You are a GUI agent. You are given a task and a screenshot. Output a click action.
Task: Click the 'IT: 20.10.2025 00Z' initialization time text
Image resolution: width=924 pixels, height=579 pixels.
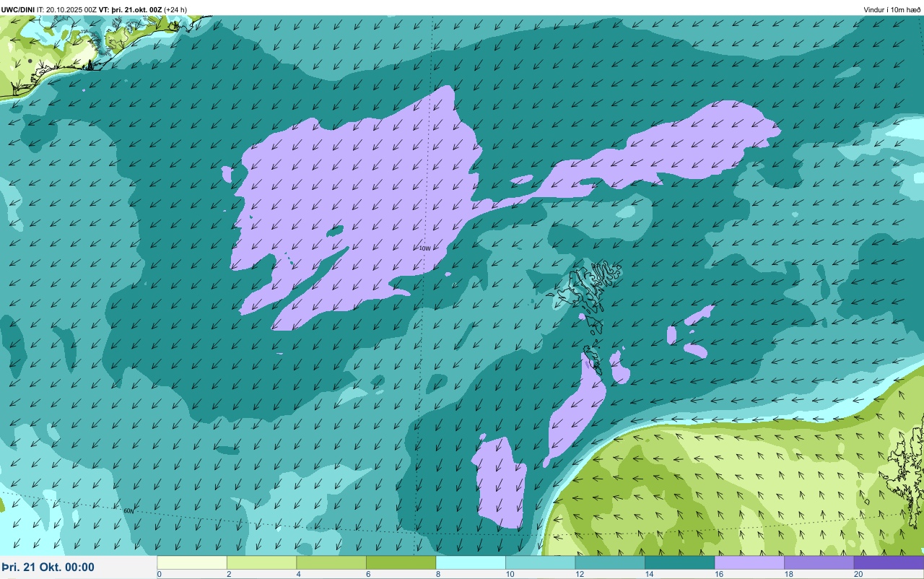coord(67,9)
